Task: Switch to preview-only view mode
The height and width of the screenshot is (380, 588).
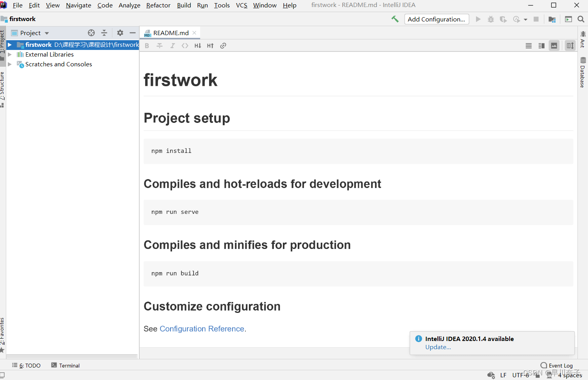Action: pos(554,46)
